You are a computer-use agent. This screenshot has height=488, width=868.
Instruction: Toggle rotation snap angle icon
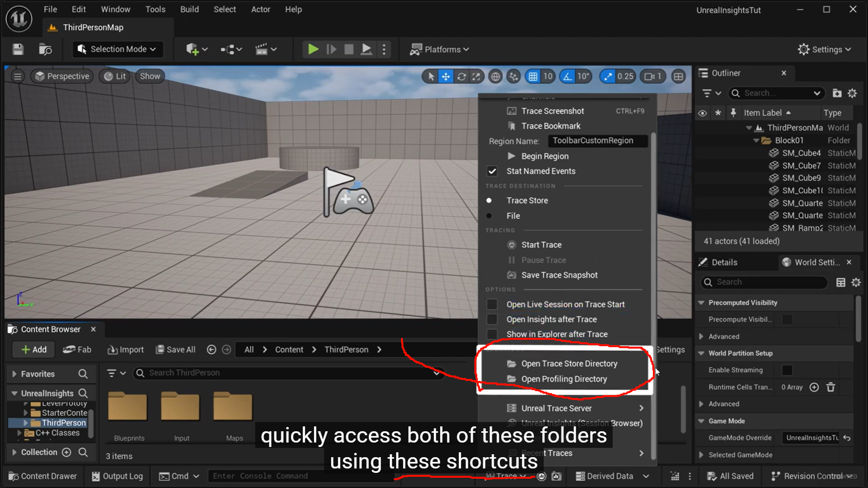(x=567, y=76)
